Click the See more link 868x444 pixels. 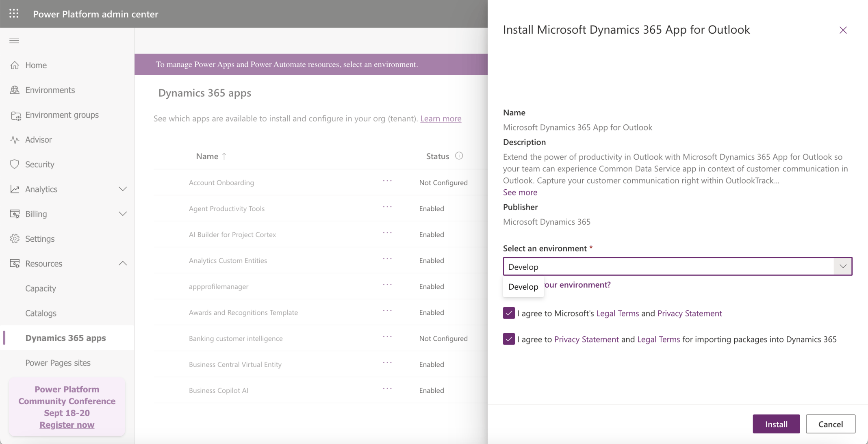coord(520,192)
